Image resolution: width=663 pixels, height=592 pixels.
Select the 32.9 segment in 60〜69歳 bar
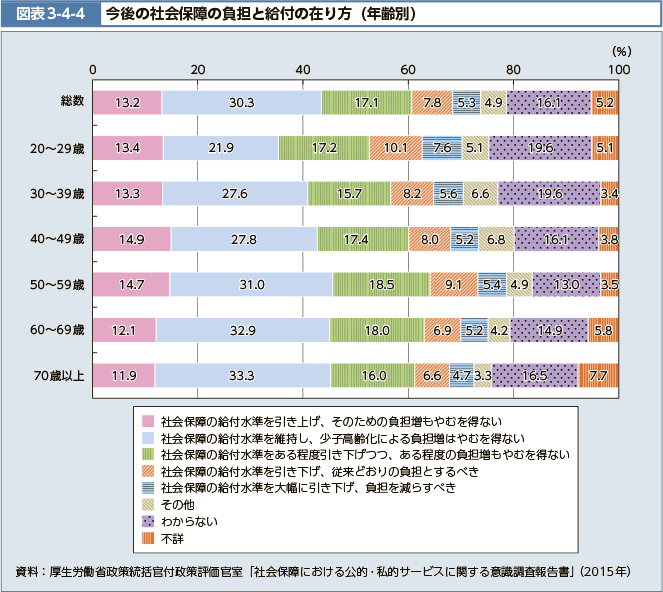pos(242,330)
